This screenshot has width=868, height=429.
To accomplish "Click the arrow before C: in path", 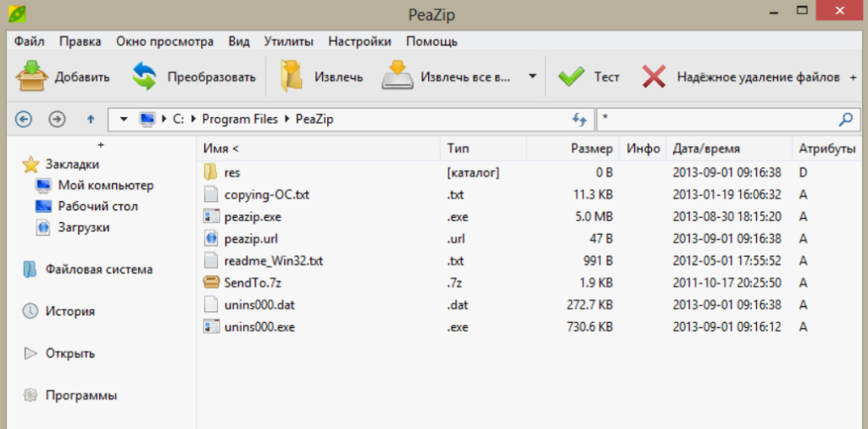I will click(x=164, y=119).
